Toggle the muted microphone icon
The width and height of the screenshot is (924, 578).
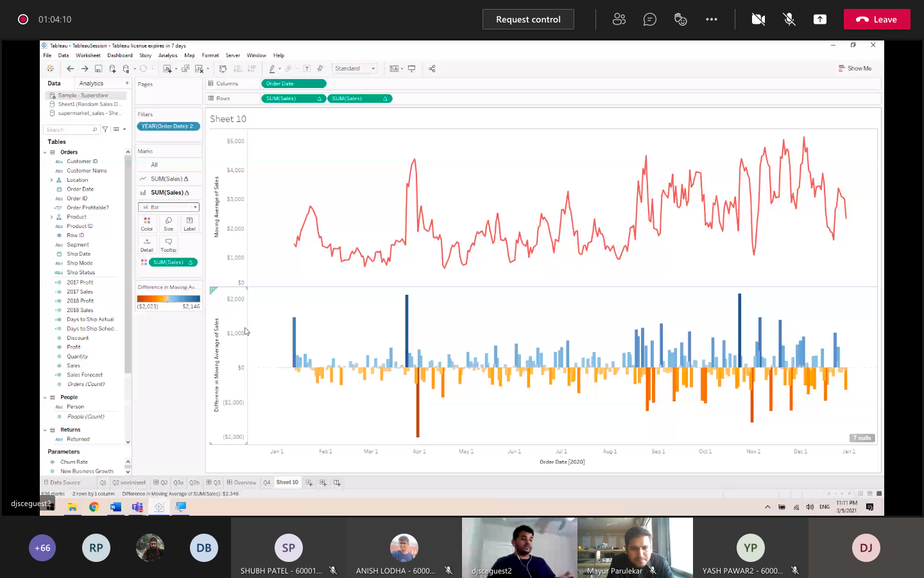coord(789,19)
